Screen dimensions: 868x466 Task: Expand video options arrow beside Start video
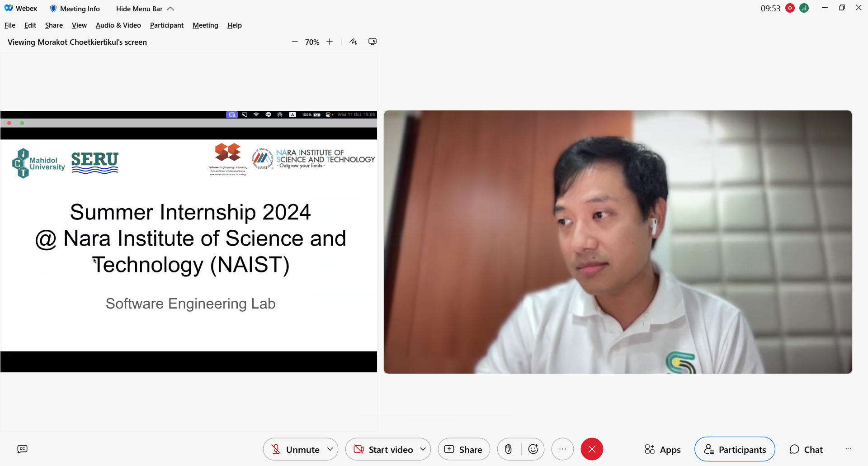(x=423, y=449)
